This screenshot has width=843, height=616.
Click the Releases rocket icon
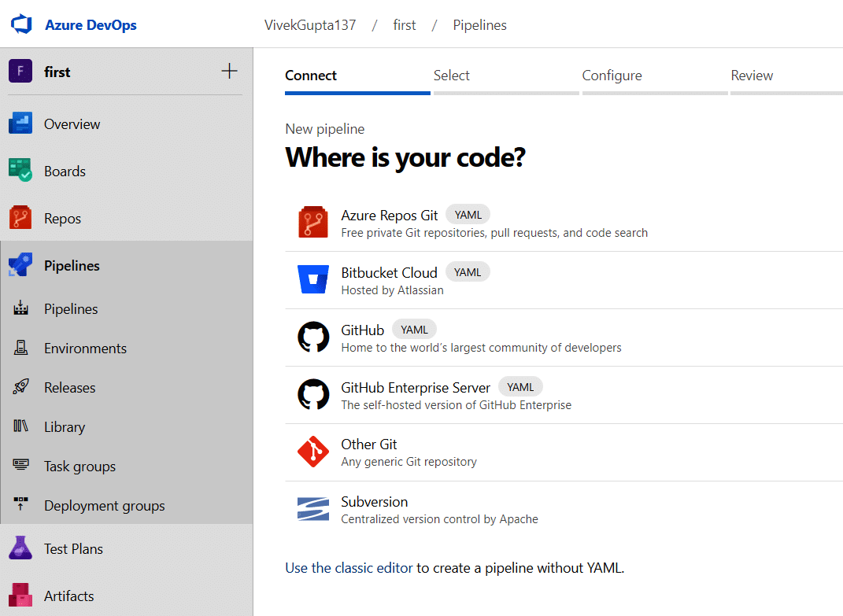[x=20, y=387]
